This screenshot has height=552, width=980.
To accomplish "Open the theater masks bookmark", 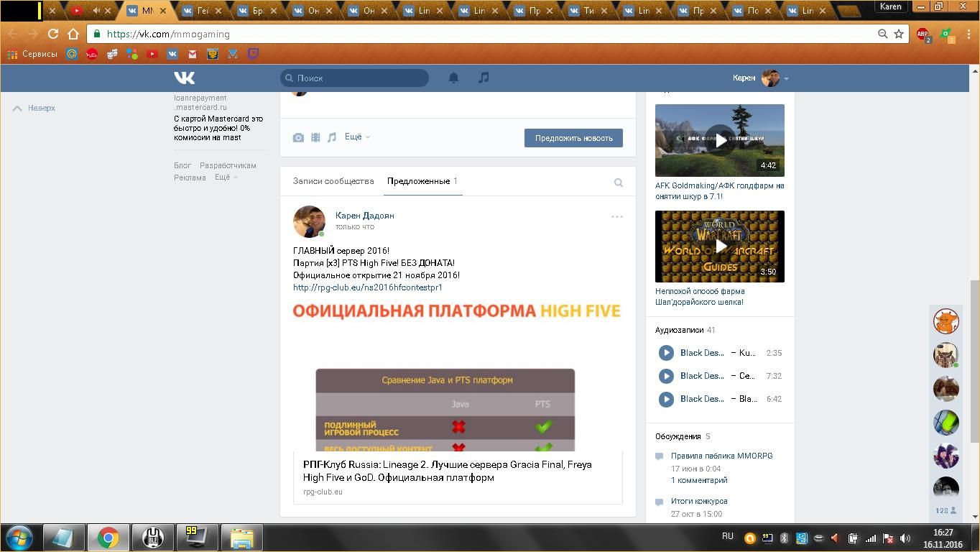I will tap(112, 54).
